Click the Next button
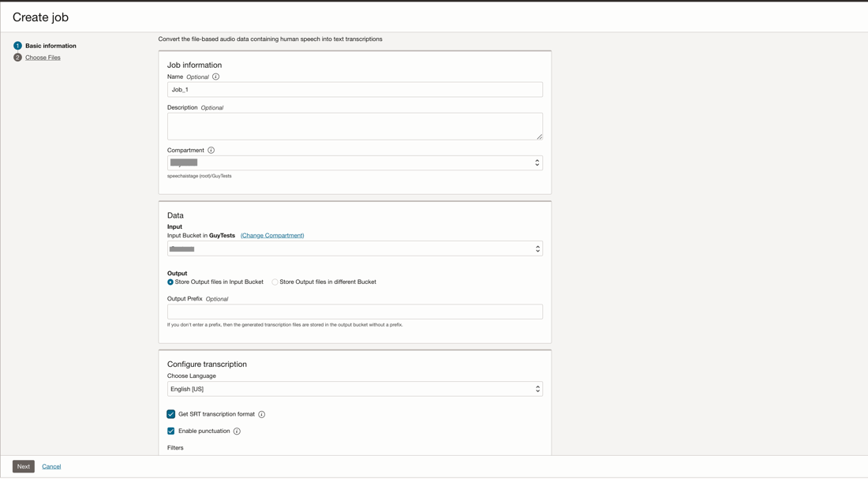The height and width of the screenshot is (482, 868). 24,466
